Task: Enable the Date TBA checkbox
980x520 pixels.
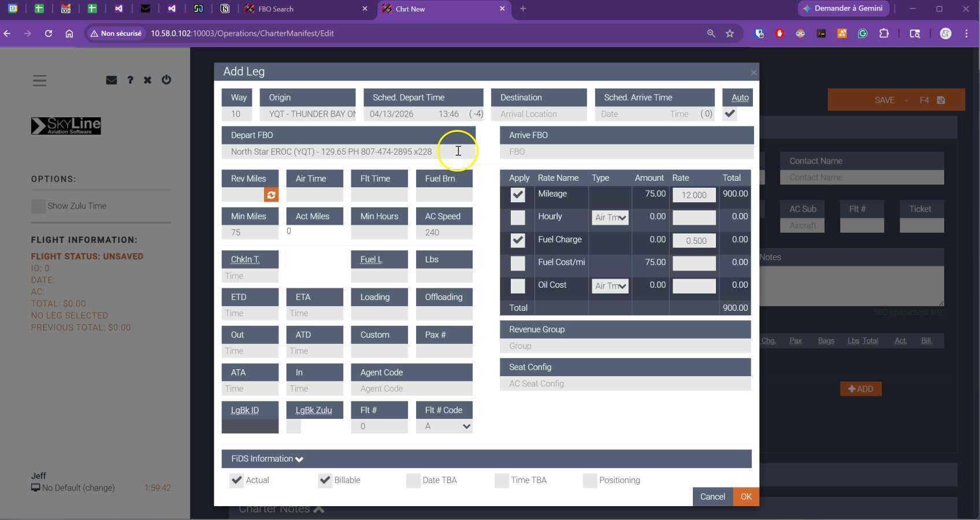Action: (413, 480)
